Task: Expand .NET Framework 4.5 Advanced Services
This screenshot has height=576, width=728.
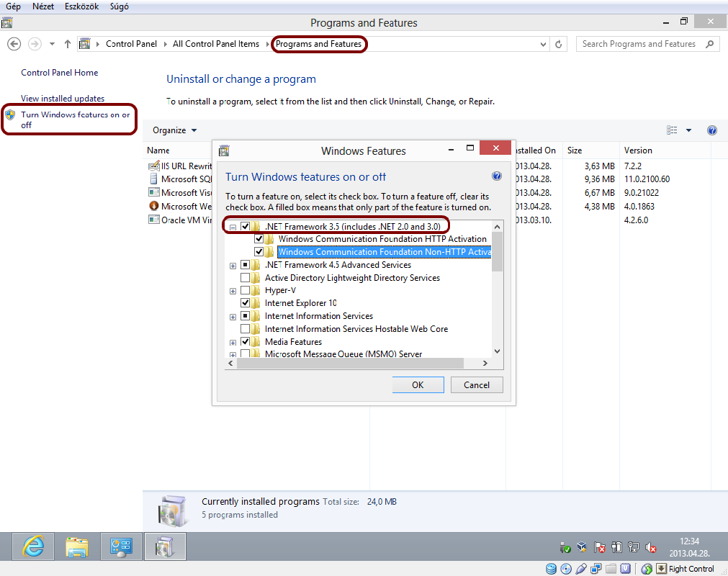Action: click(x=233, y=266)
